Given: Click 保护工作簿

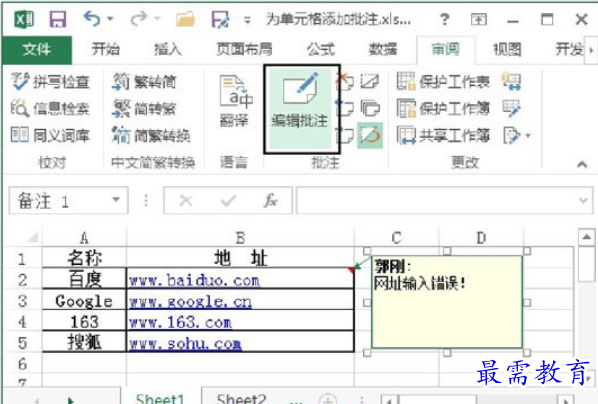Looking at the screenshot, I should 443,108.
